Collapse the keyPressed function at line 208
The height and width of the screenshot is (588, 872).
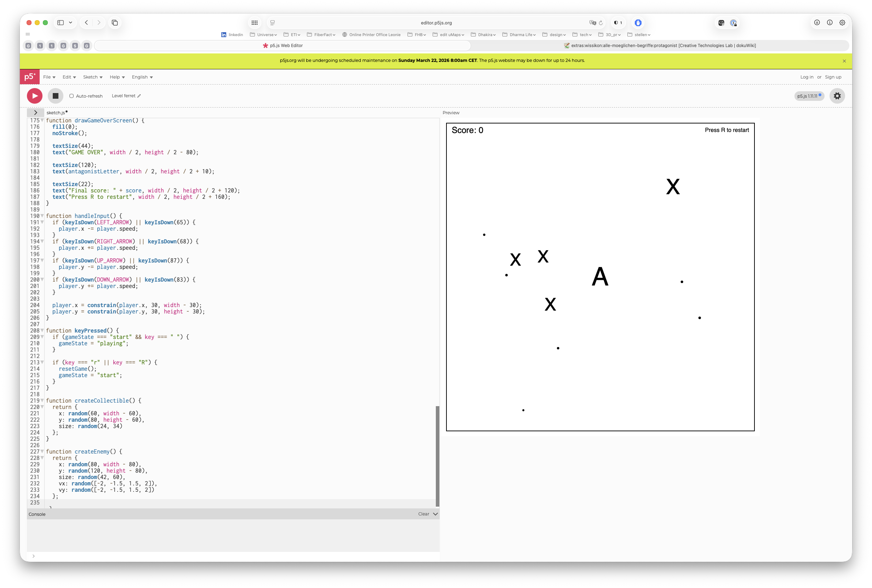click(x=42, y=331)
